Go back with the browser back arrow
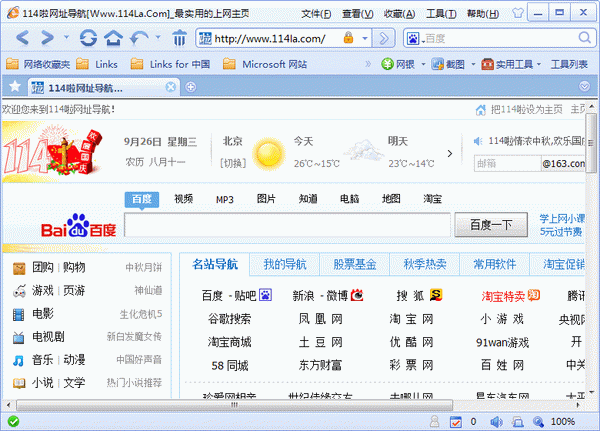The height and width of the screenshot is (431, 600). click(23, 38)
